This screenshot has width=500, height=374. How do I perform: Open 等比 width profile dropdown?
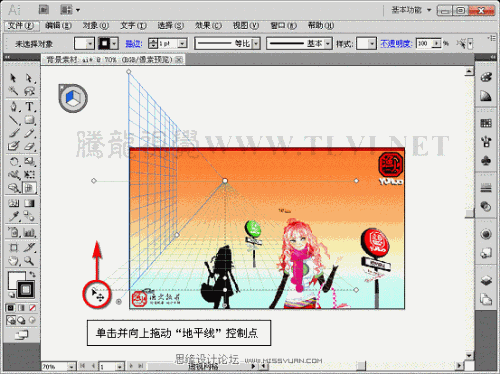coord(256,44)
